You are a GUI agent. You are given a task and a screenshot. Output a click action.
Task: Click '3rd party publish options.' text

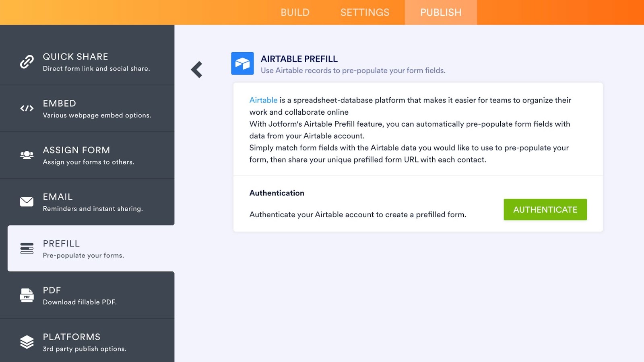[85, 349]
